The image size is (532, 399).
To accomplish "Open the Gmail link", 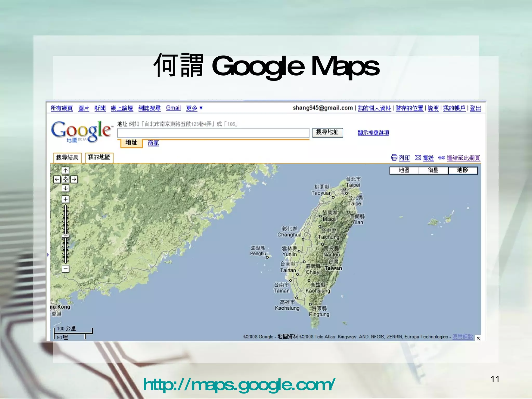I will 173,108.
